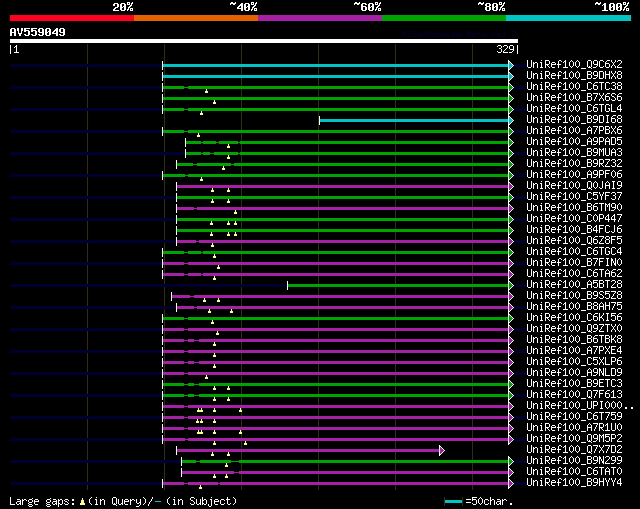Image resolution: width=640 pixels, height=509 pixels.
Task: Click the 329 end position label
Action: (x=505, y=49)
